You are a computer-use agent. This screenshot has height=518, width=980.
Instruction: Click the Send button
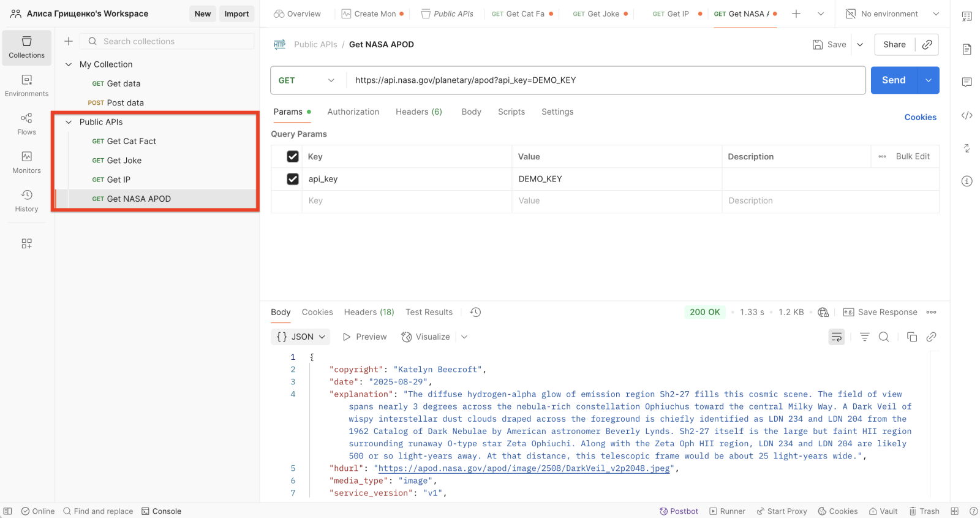[894, 80]
